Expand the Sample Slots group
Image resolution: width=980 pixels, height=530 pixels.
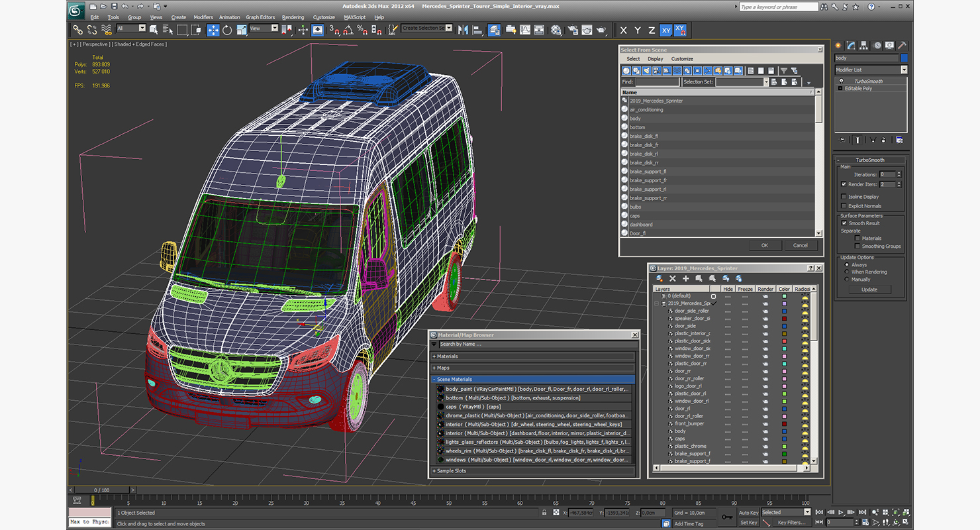533,471
